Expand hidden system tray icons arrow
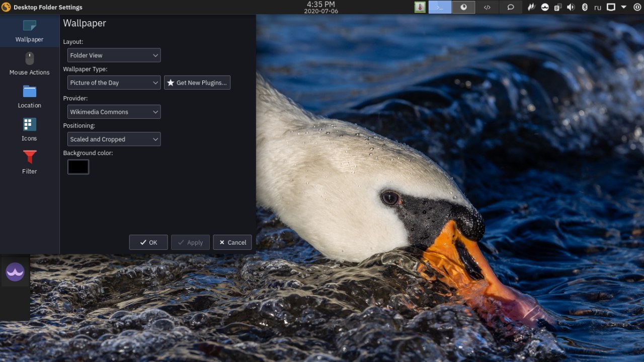Screen dimensions: 644x362 click(x=624, y=7)
